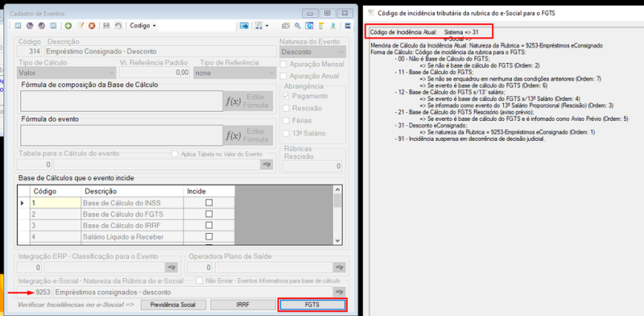Viewport: 644px width, 316px height.
Task: Click the yellow document toolbar icon
Action: 320,26
